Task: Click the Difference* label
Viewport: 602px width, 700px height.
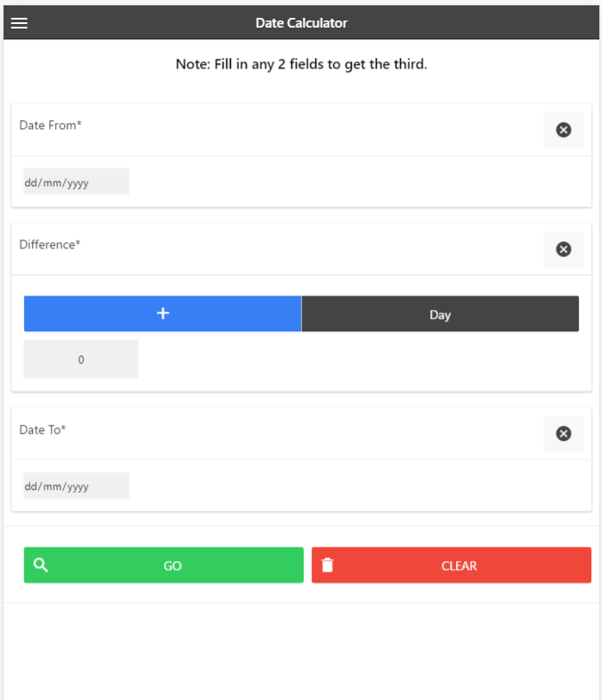Action: click(50, 245)
